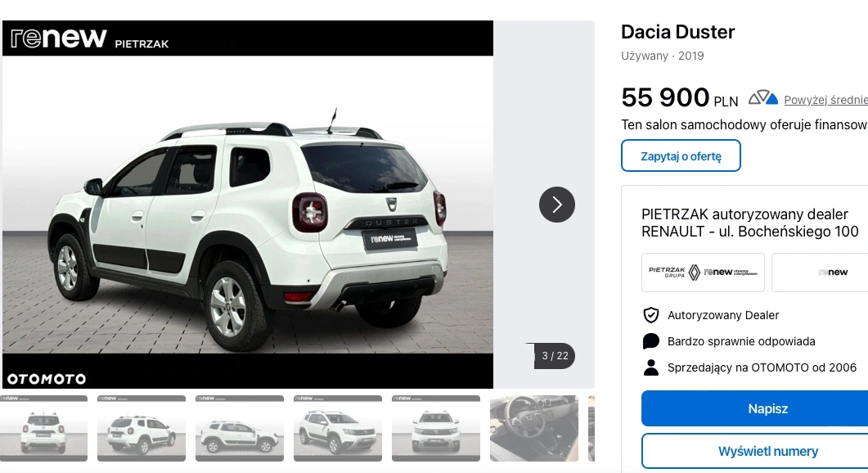Go to next photo with arrow button
The height and width of the screenshot is (473, 868).
tap(557, 205)
